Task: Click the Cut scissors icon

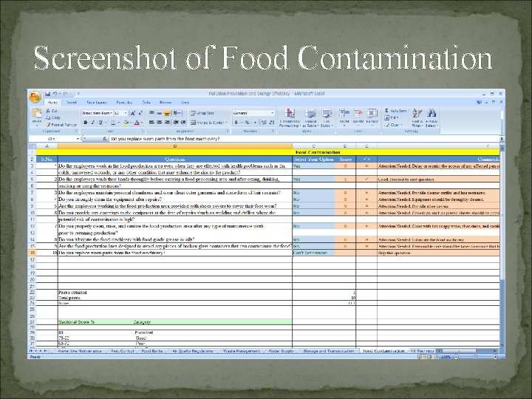Action: click(48, 111)
